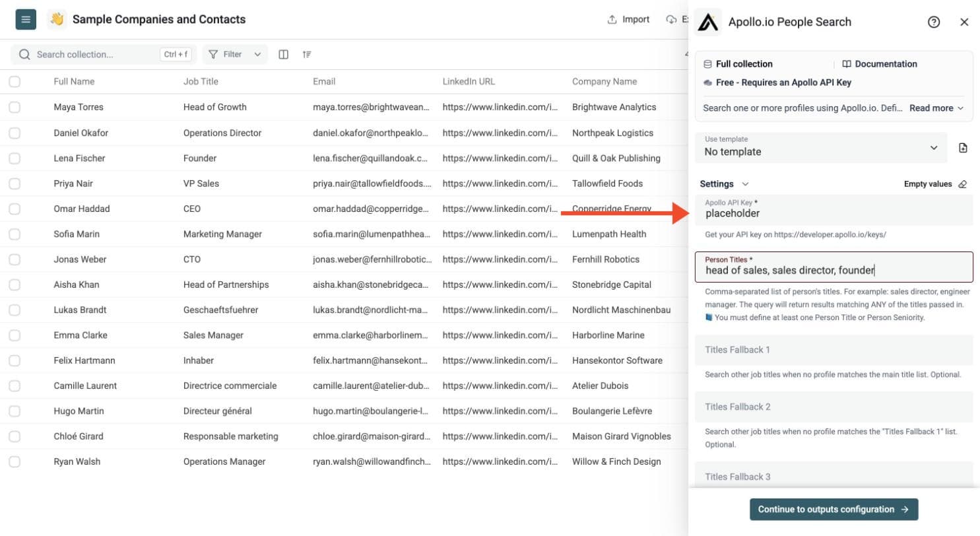
Task: Select the Ryan Walsh row checkbox
Action: click(15, 461)
